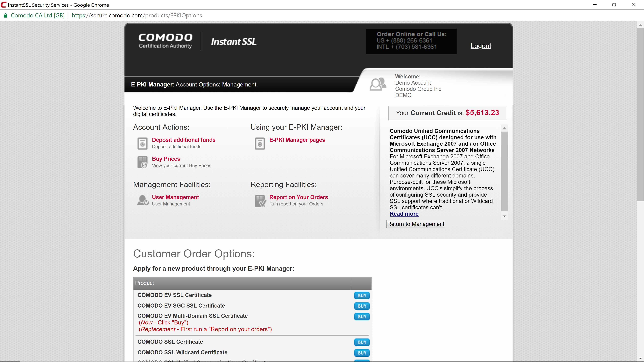644x362 pixels.
Task: Click the Comodo Certification Authority logo
Action: (x=165, y=41)
